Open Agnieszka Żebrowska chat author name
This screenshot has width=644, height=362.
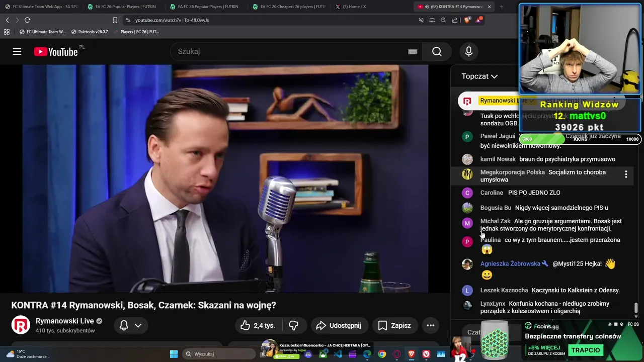510,263
